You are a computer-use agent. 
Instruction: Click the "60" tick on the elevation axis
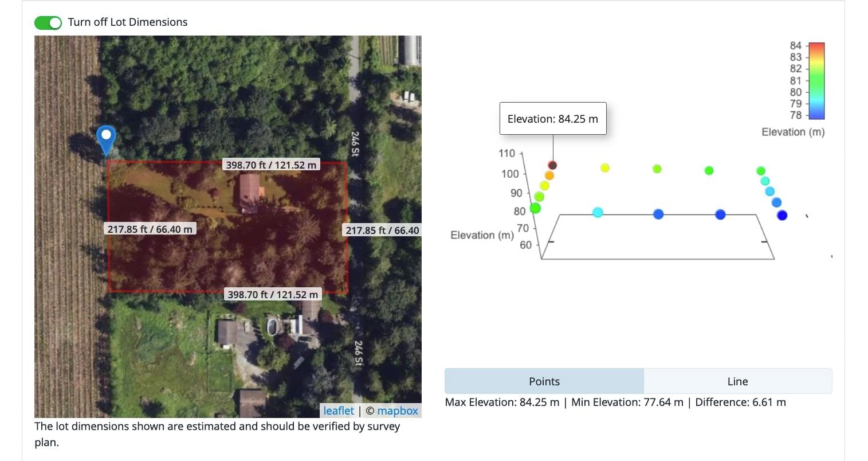point(525,245)
